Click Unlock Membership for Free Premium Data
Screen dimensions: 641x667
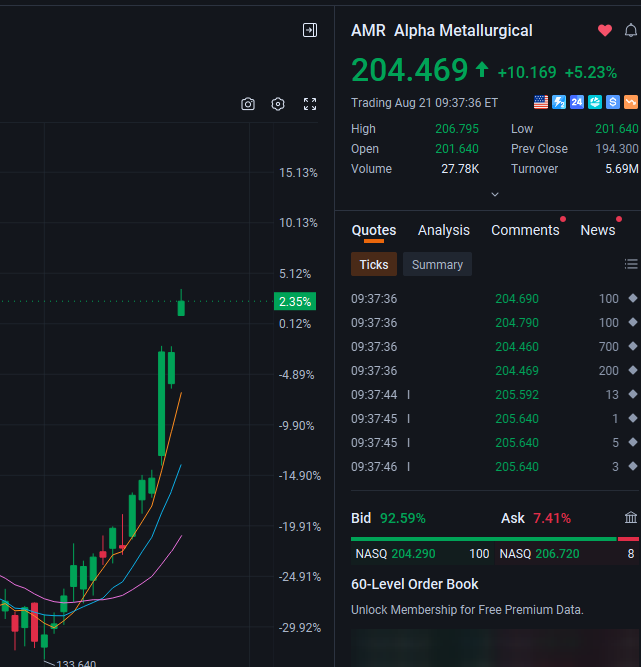467,610
